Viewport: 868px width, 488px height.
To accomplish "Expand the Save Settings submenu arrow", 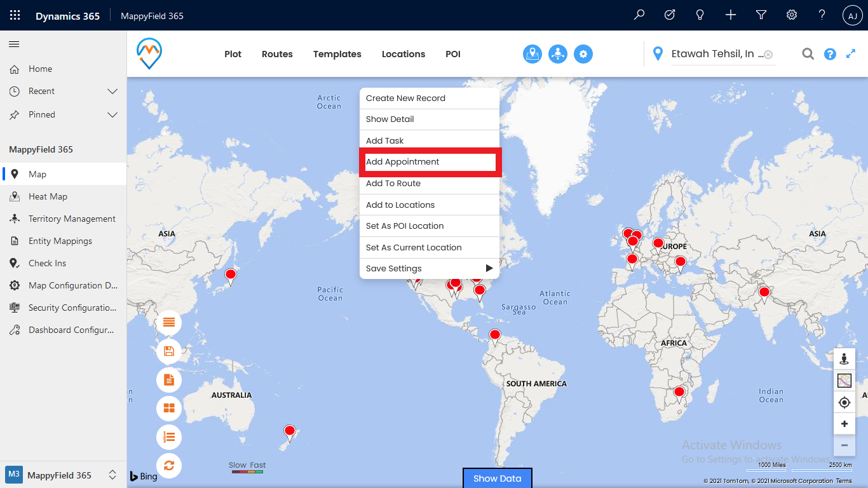I will point(489,268).
